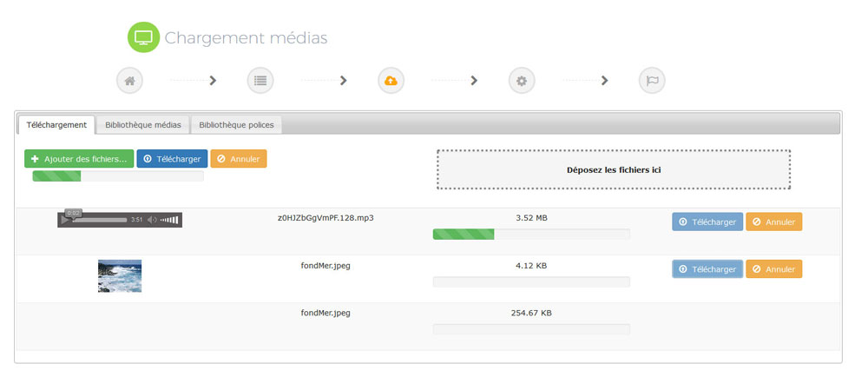
Task: Click the arrow after the list step
Action: tap(343, 81)
